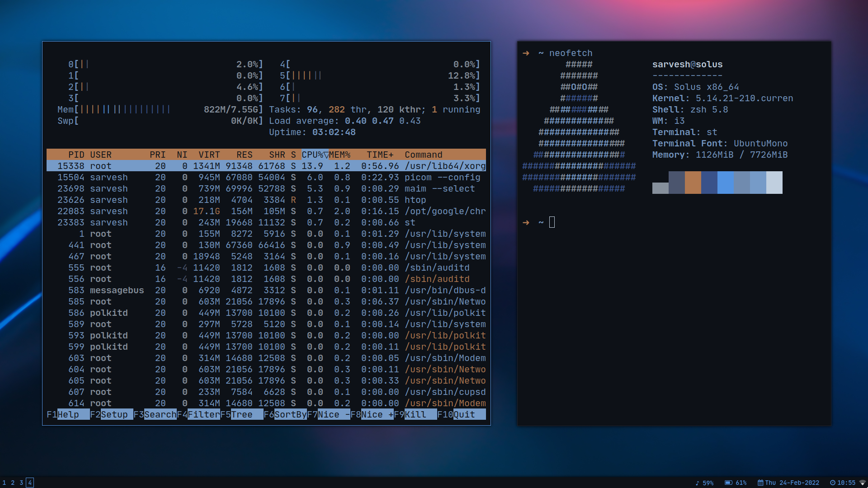Click the volume music note icon

[697, 483]
